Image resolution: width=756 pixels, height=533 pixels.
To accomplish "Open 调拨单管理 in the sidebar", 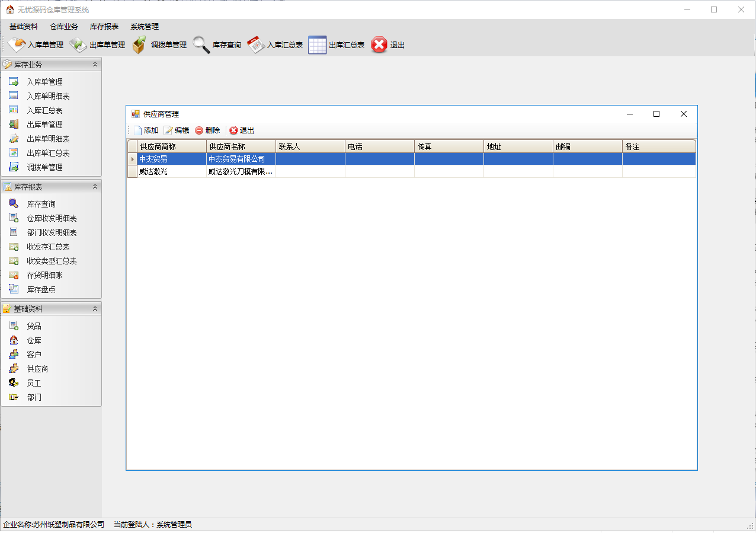I will tap(44, 167).
